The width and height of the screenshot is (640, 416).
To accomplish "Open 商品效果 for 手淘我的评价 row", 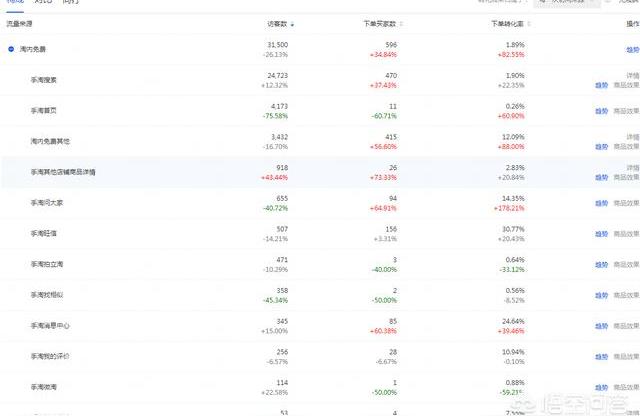I will click(627, 357).
